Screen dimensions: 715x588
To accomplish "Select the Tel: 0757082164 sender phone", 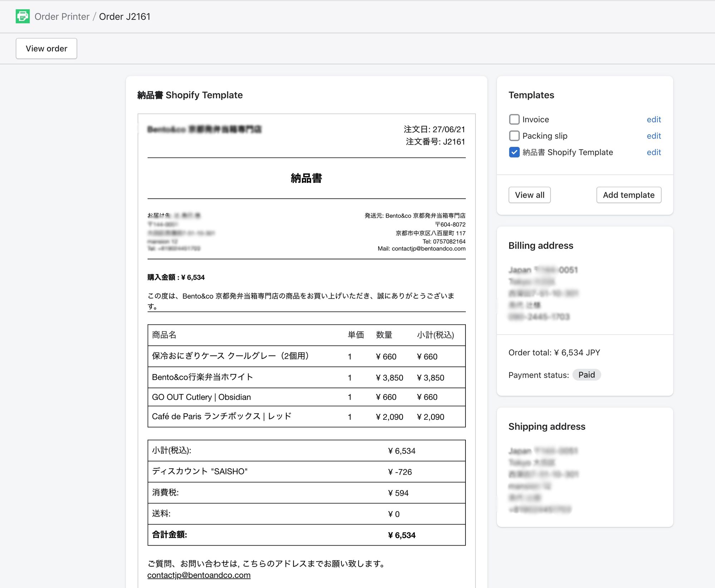I will (444, 241).
